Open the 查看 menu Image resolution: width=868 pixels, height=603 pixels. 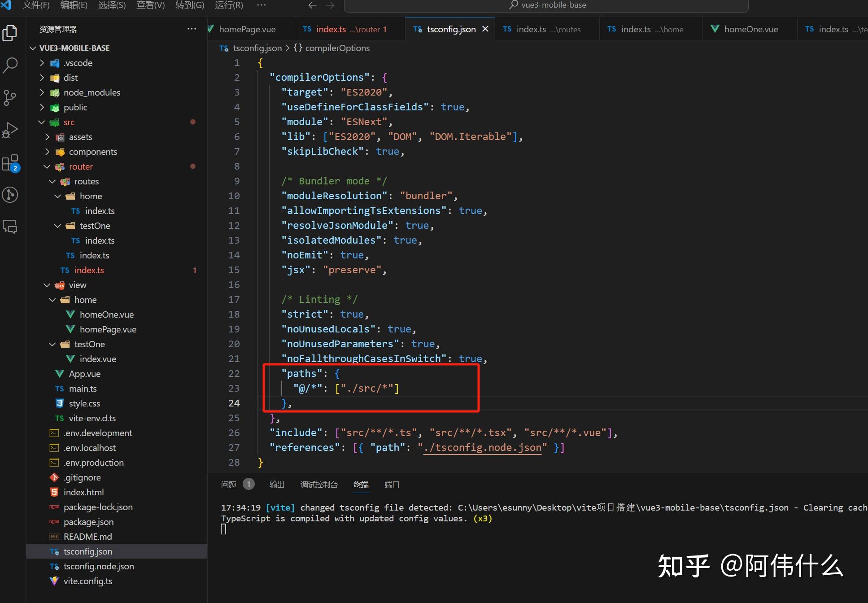pos(150,5)
